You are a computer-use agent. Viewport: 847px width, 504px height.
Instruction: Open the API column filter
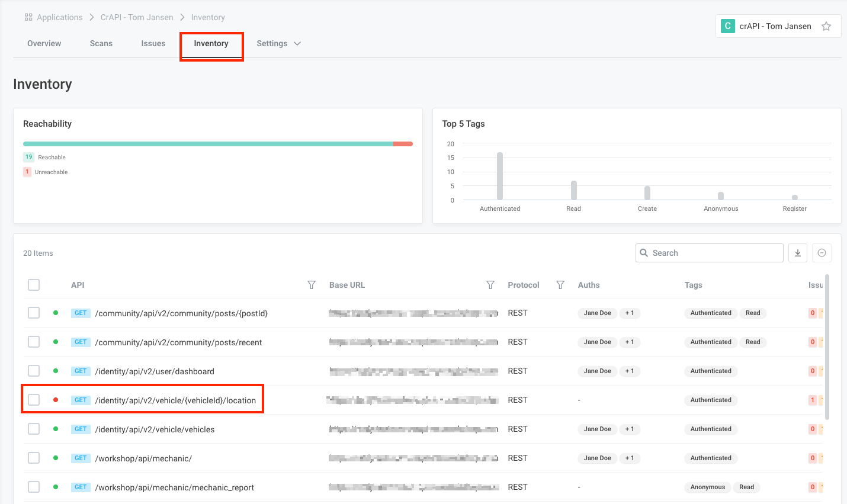click(312, 285)
